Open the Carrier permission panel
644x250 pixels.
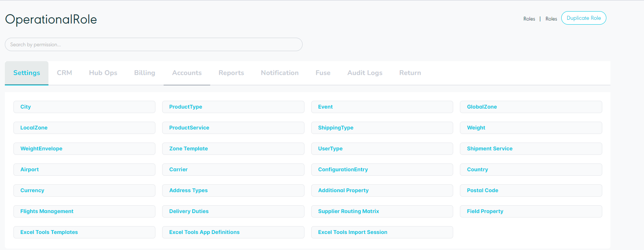click(233, 169)
